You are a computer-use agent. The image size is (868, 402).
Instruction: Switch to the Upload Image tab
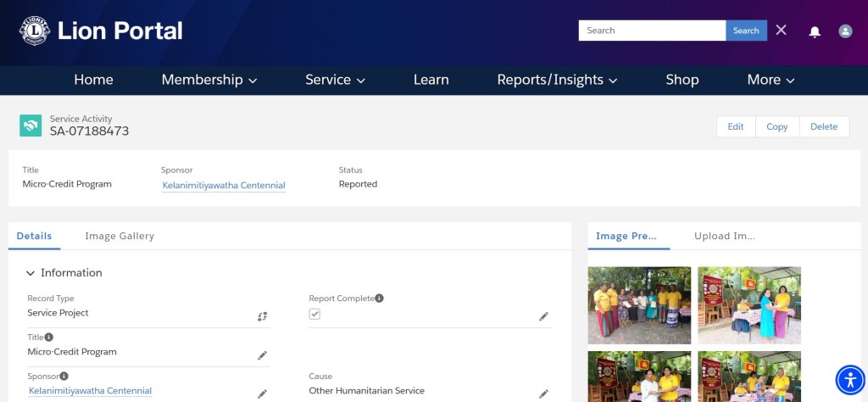coord(725,236)
